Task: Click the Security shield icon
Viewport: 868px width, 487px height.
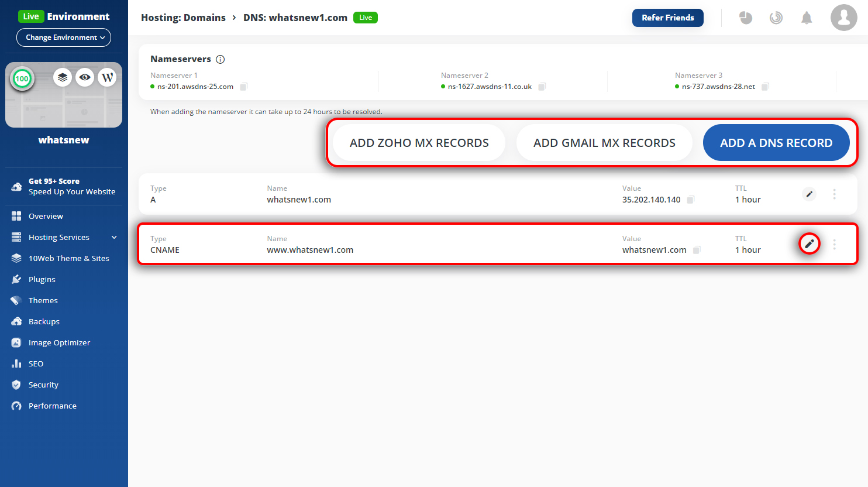Action: click(16, 385)
